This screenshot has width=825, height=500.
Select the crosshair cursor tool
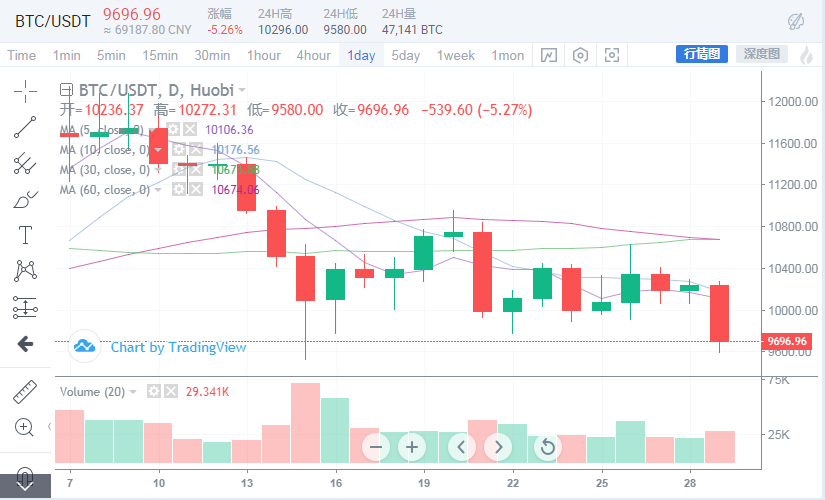pos(25,92)
